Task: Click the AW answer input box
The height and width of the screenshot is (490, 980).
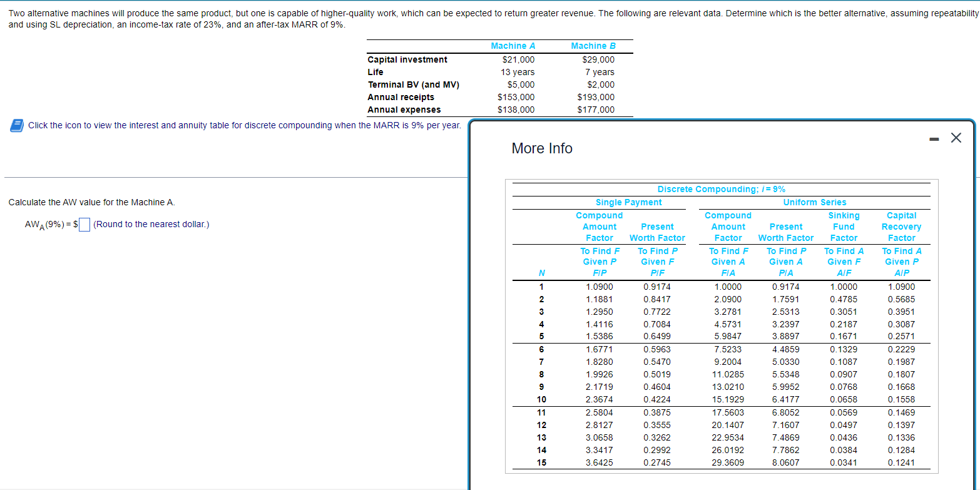Action: coord(84,224)
